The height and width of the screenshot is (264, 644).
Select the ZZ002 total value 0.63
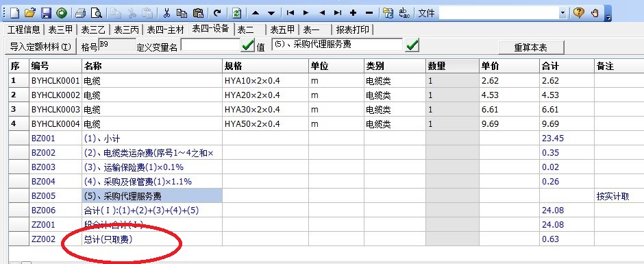pos(567,239)
